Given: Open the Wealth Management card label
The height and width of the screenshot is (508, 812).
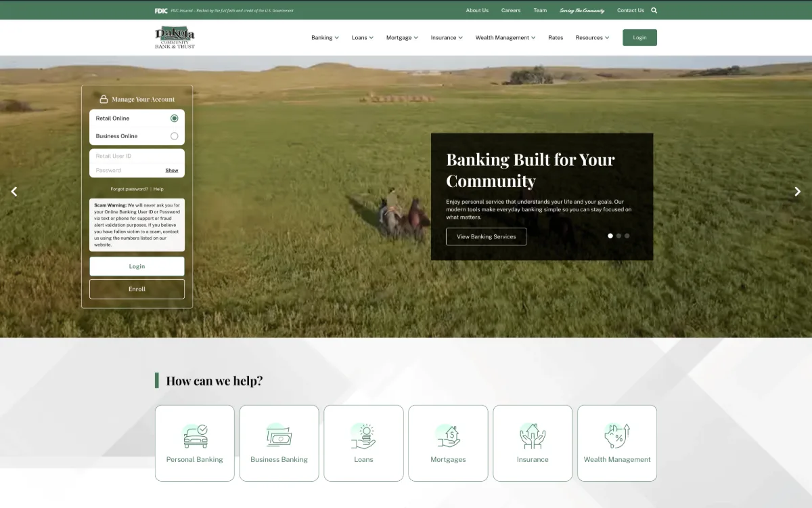Looking at the screenshot, I should tap(617, 459).
